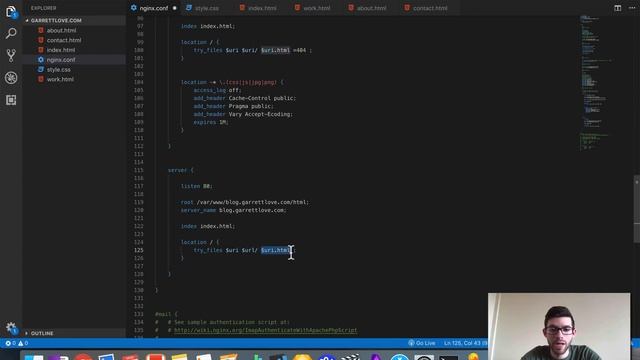
Task: Open index.html in the Explorer
Action: point(61,50)
